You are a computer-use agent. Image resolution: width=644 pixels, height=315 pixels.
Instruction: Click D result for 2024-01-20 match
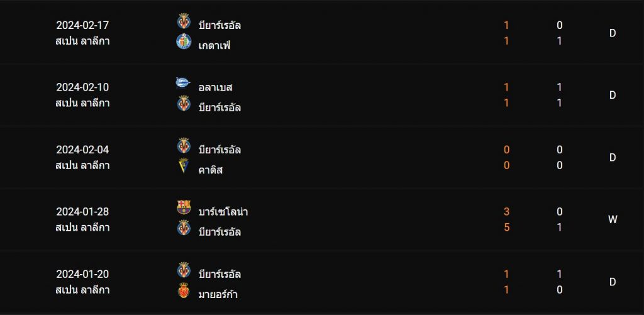(613, 282)
